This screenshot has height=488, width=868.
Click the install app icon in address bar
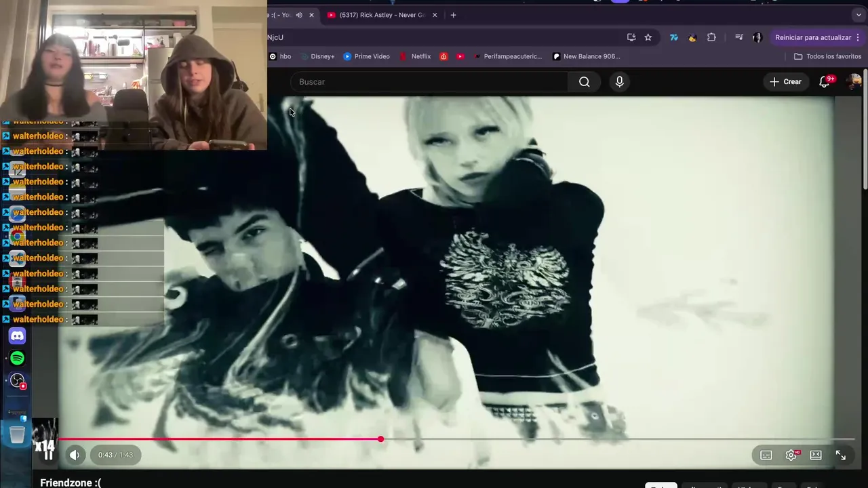click(631, 37)
